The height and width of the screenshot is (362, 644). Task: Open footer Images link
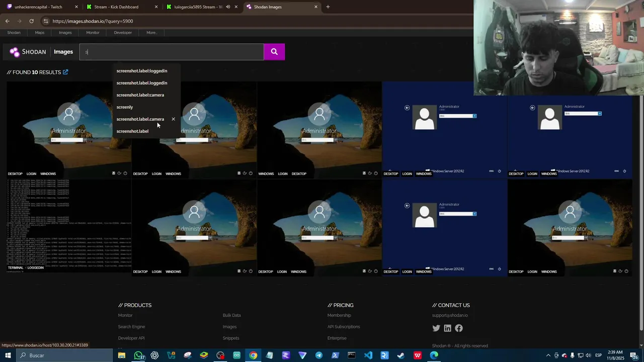tap(229, 327)
